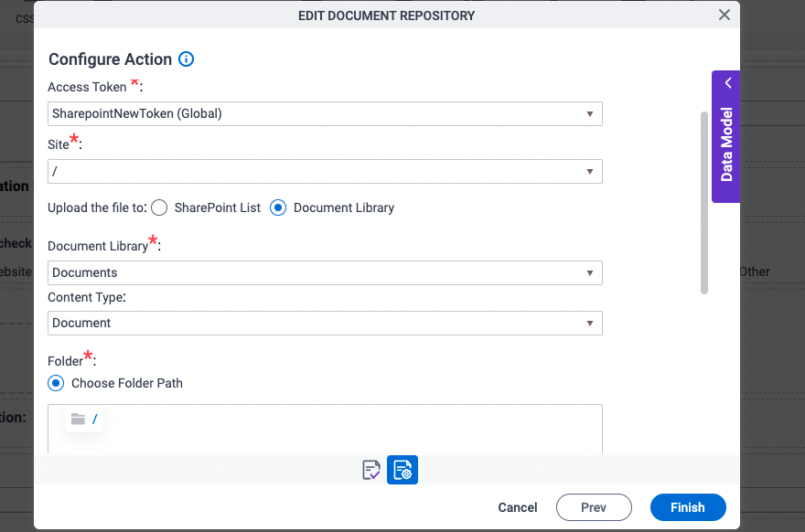Expand the Content Type dropdown
805x532 pixels.
tap(325, 323)
